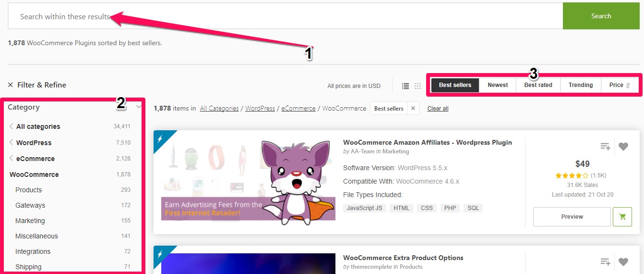644x274 pixels.
Task: Sort items by Price
Action: coord(620,85)
